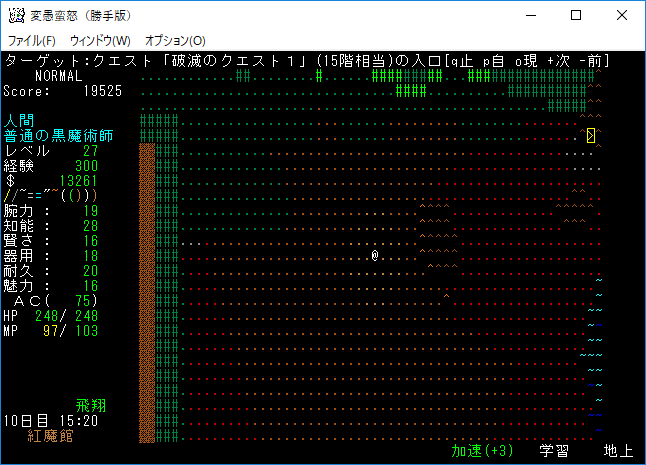The image size is (646, 465).
Task: Open the ファイル(F) menu
Action: pos(32,40)
